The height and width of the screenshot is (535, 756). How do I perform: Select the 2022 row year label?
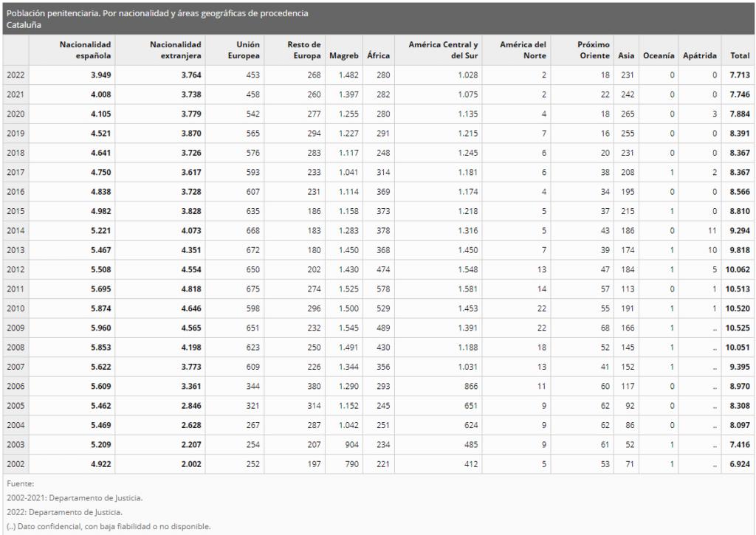coord(16,75)
